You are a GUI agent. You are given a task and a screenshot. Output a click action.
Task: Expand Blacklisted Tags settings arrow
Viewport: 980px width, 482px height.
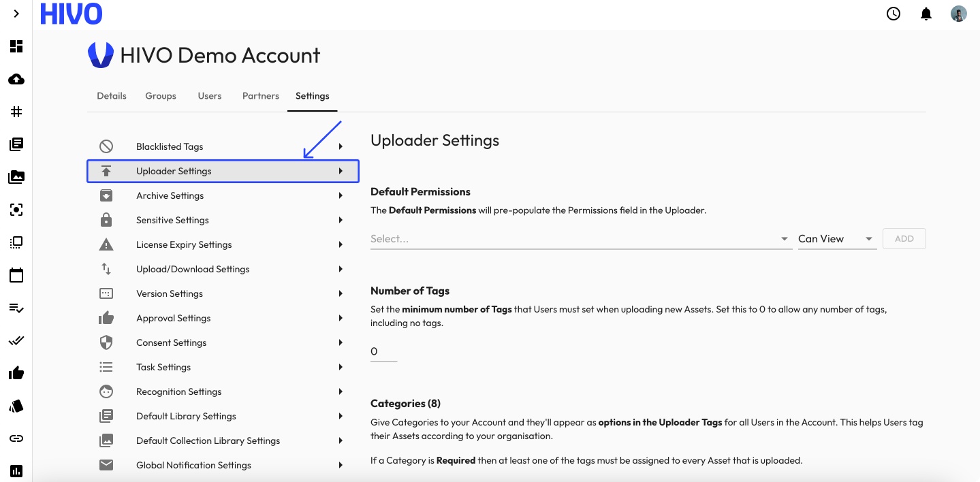[341, 146]
